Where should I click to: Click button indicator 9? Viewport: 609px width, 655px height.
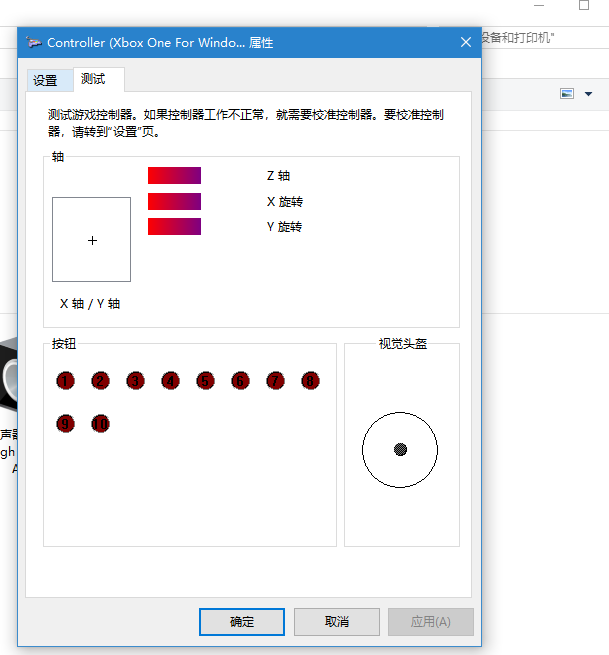click(66, 424)
